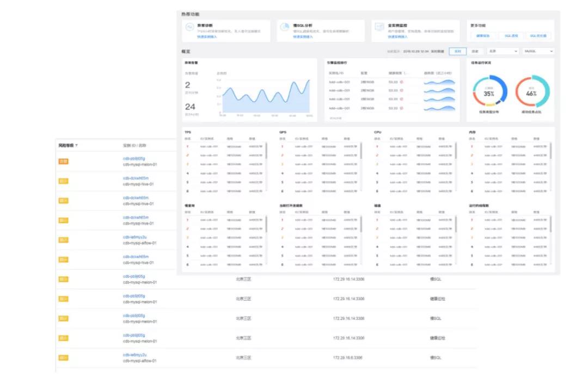
Task: Click the orange risk tag in the instance list
Action: pyautogui.click(x=63, y=162)
